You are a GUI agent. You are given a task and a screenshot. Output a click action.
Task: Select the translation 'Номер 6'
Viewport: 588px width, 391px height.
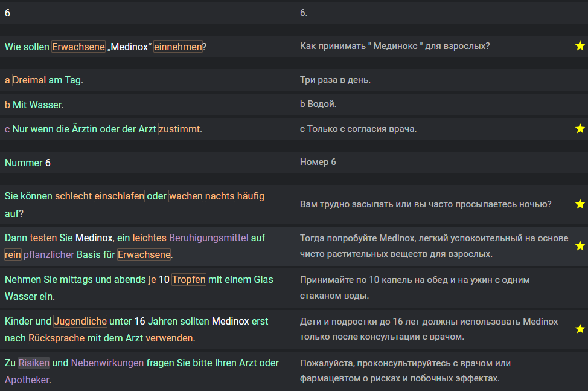pyautogui.click(x=318, y=162)
